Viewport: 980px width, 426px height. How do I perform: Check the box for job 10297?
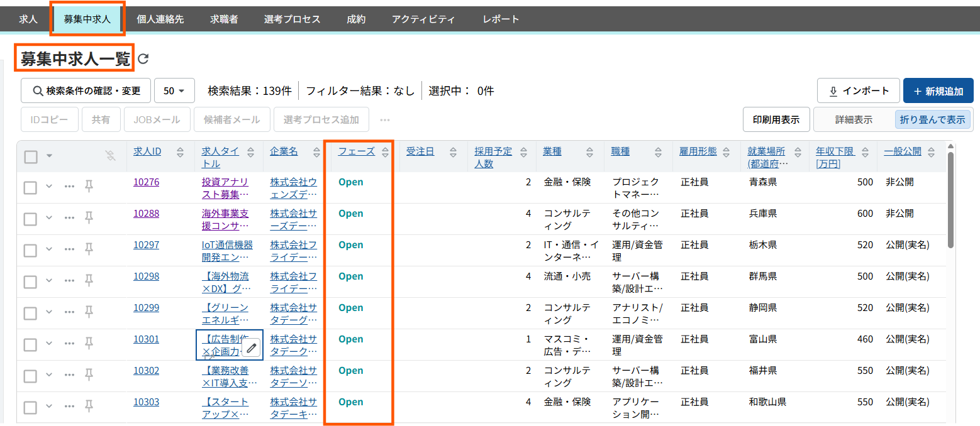[x=30, y=250]
